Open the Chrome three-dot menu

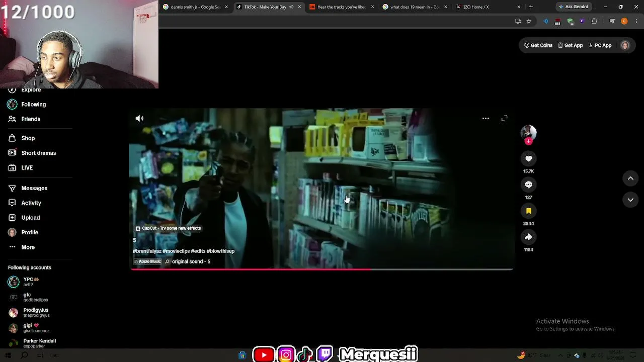[x=636, y=21]
